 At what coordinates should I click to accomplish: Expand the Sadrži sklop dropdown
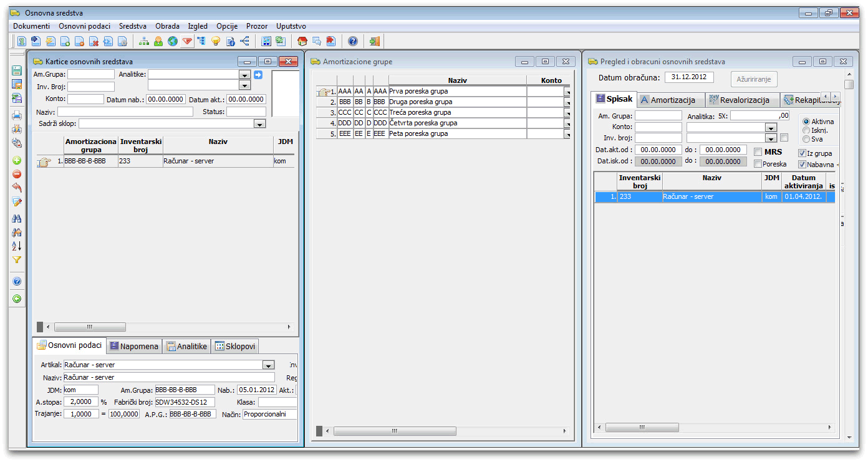coord(260,124)
